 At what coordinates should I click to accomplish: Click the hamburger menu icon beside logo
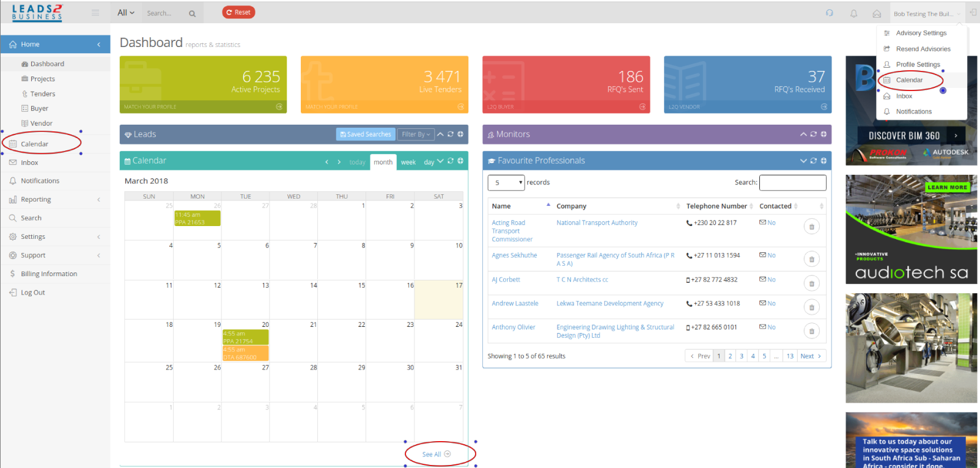95,12
